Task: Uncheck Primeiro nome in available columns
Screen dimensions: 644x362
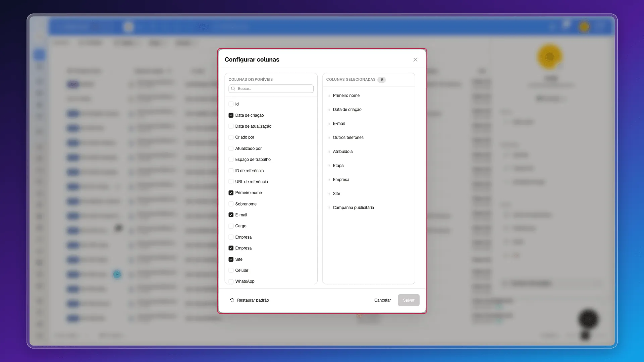Action: click(231, 193)
